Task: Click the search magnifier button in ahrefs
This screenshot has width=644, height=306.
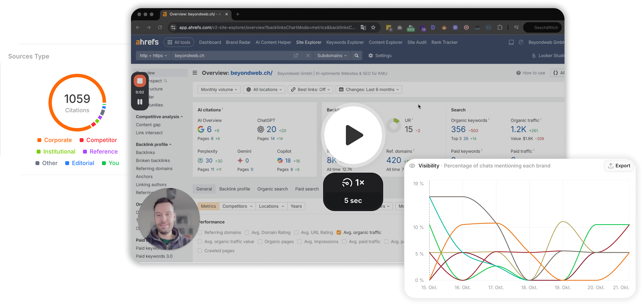Action: (x=356, y=56)
